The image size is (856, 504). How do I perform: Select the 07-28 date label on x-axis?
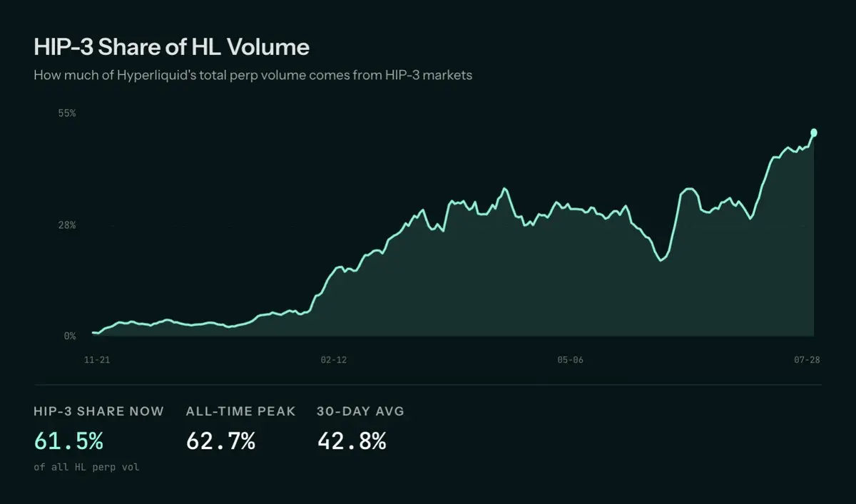click(807, 361)
